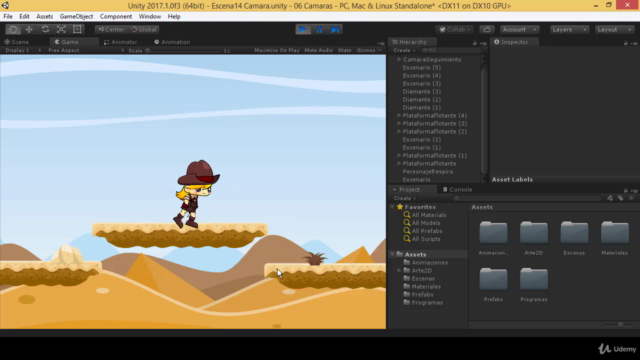Toggle Maximize On Play

pyautogui.click(x=277, y=50)
